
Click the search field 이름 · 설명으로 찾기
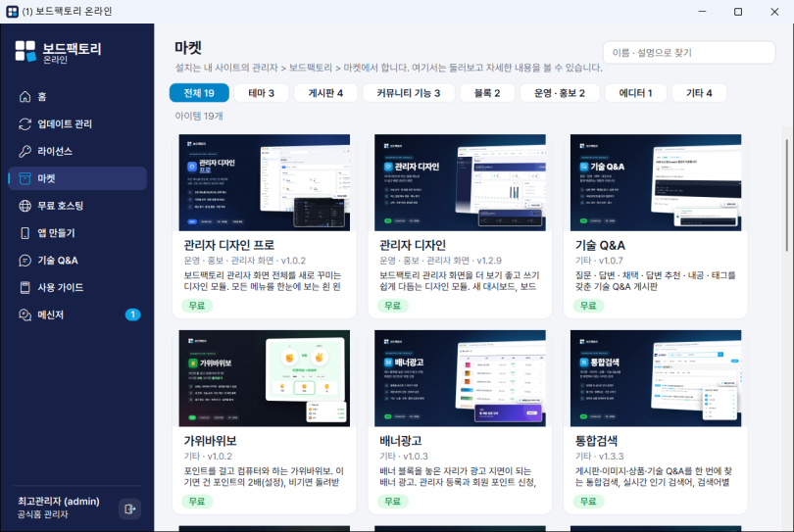689,53
